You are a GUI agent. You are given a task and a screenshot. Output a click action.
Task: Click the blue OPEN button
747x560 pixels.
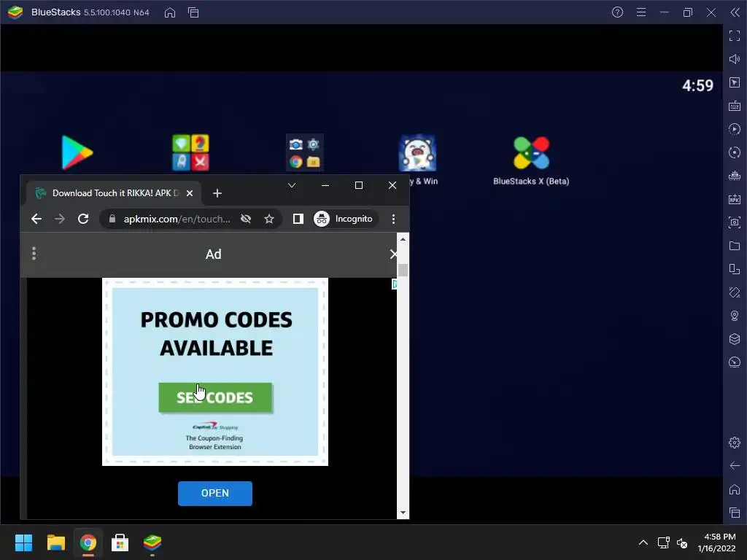(x=215, y=493)
